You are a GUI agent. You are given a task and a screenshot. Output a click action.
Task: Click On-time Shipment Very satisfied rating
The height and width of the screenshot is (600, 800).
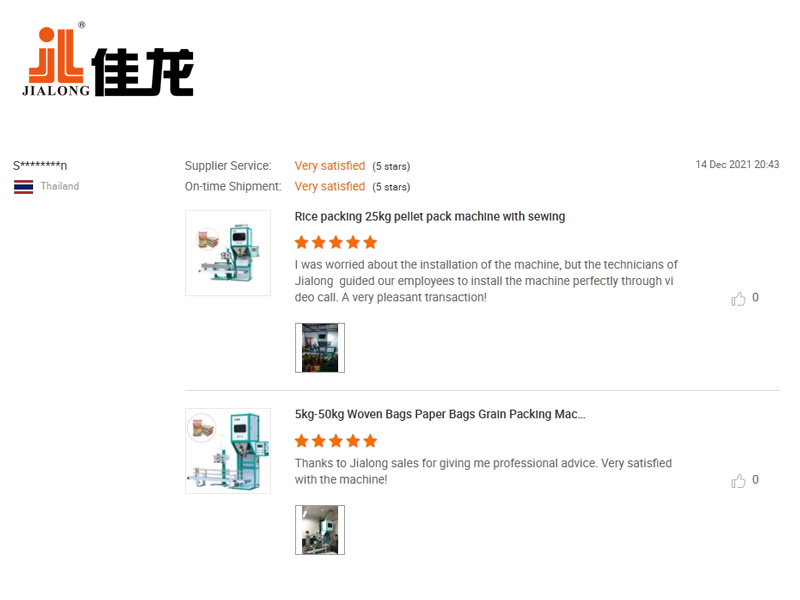click(330, 187)
